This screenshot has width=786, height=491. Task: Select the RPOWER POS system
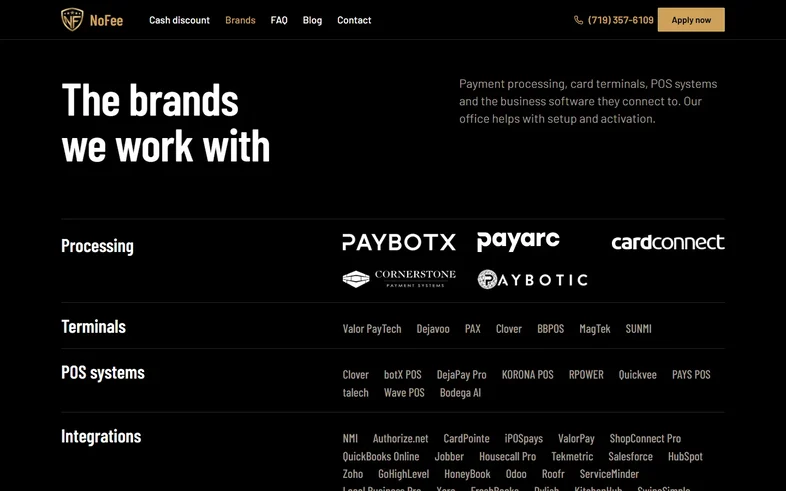pyautogui.click(x=586, y=374)
